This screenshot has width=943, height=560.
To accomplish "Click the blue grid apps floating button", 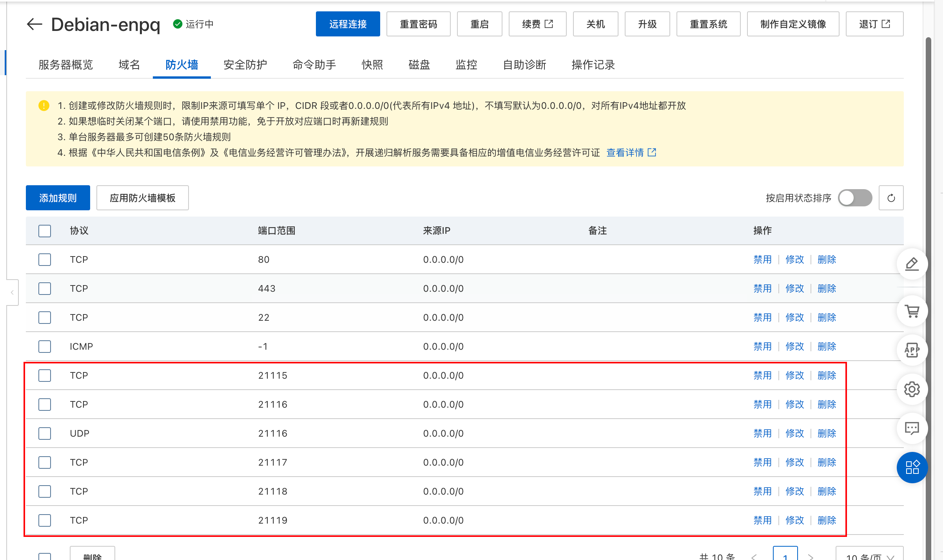I will pos(912,468).
